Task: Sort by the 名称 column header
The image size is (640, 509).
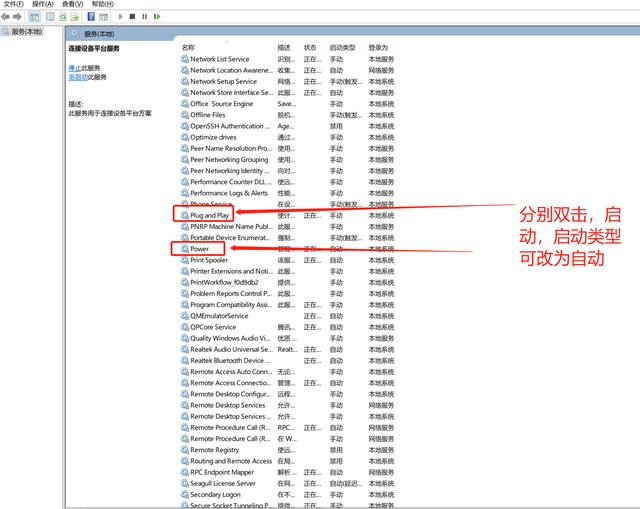Action: 189,47
